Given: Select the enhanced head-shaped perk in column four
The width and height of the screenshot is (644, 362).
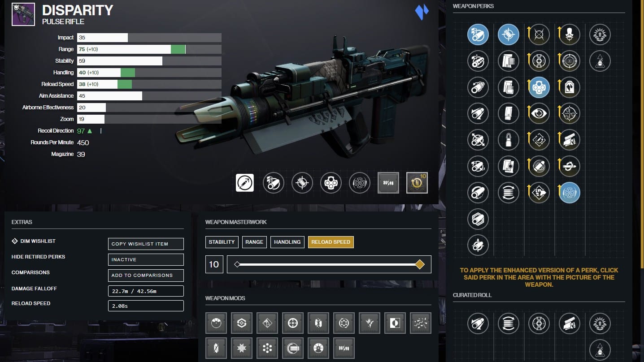Looking at the screenshot, I should click(x=570, y=34).
